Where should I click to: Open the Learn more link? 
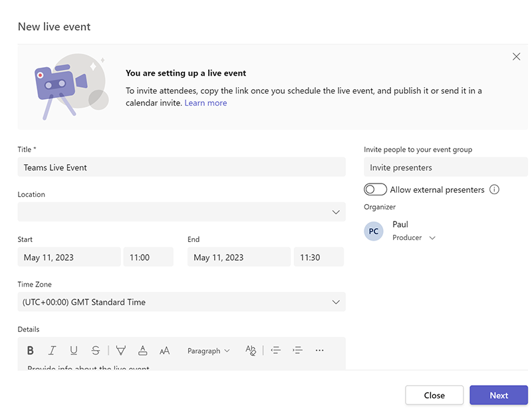tap(205, 103)
